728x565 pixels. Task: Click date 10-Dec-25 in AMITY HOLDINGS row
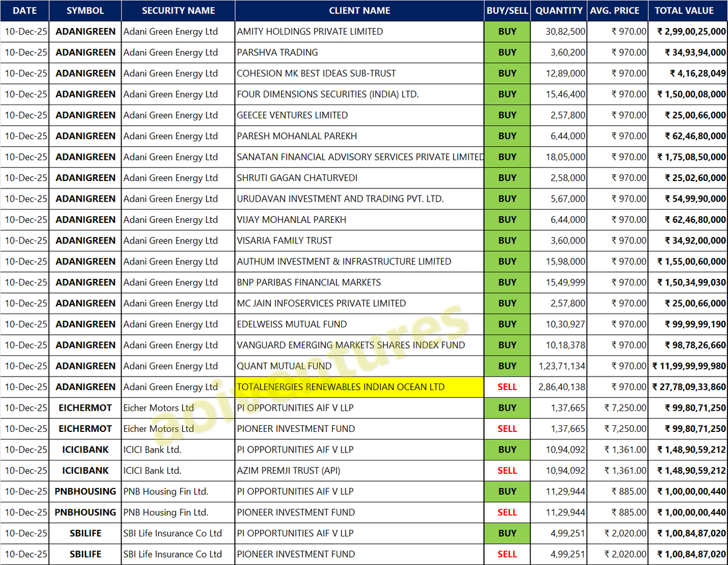click(x=25, y=32)
